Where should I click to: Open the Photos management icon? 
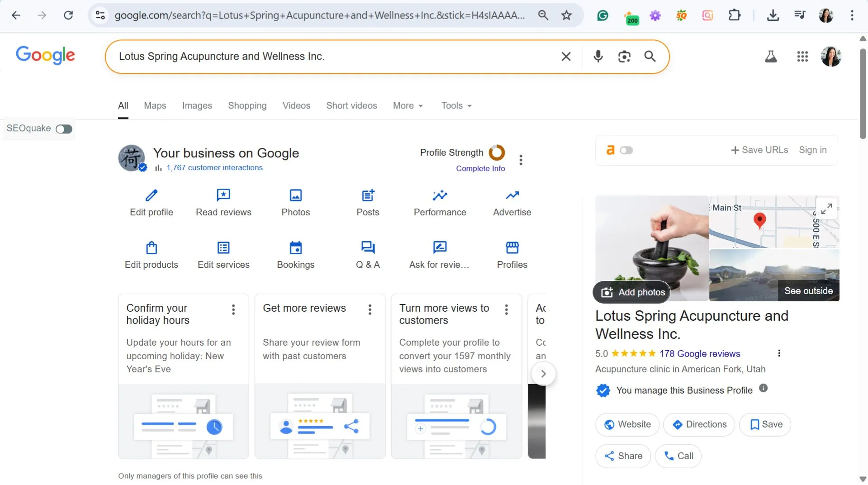[295, 195]
